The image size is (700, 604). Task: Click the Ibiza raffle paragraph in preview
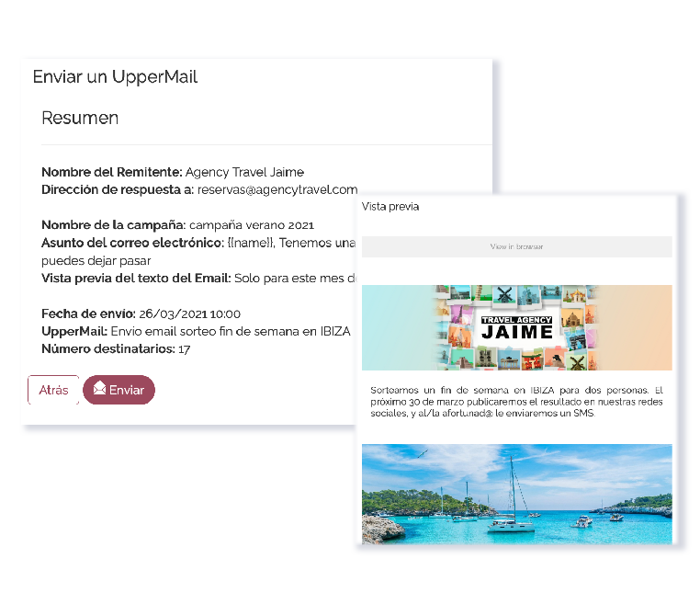[516, 402]
